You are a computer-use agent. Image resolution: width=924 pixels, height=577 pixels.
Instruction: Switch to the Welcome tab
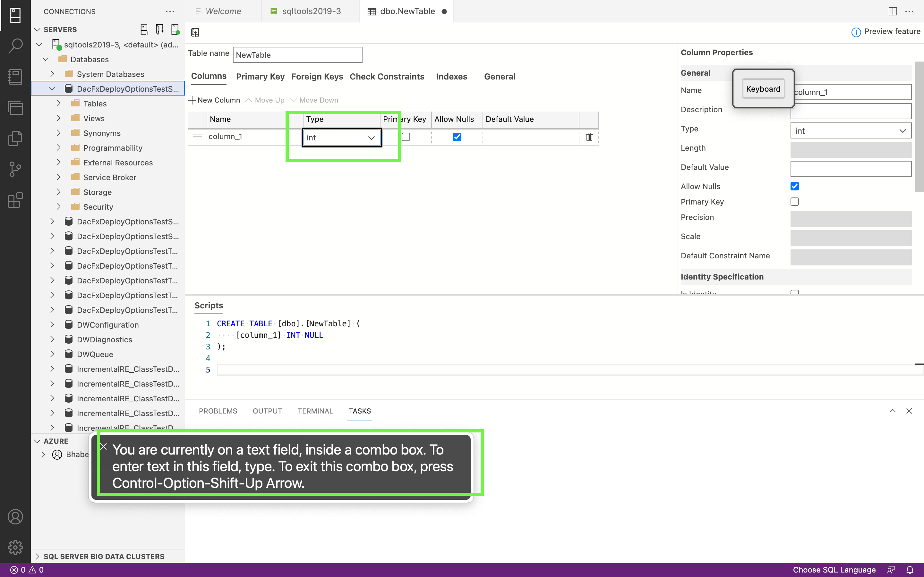(x=223, y=11)
